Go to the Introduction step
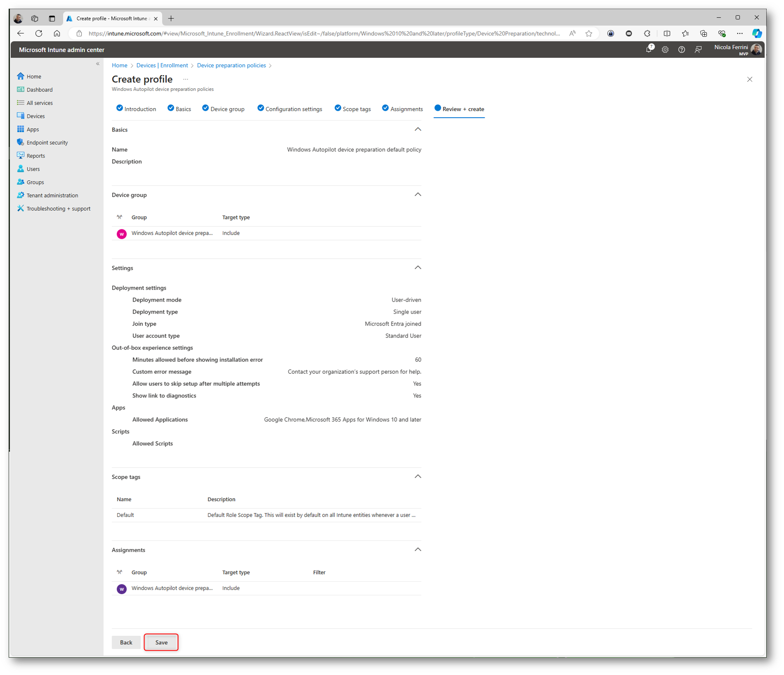This screenshot has width=784, height=675. click(136, 109)
